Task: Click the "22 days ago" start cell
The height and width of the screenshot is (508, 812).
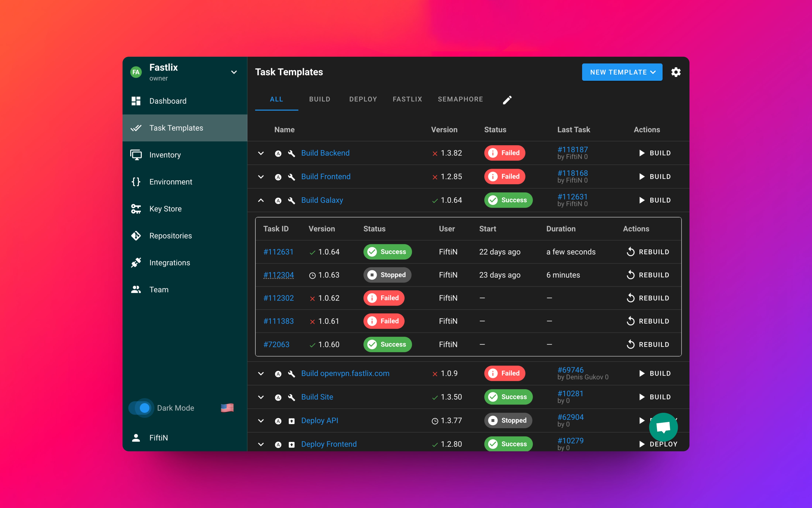Action: point(500,252)
